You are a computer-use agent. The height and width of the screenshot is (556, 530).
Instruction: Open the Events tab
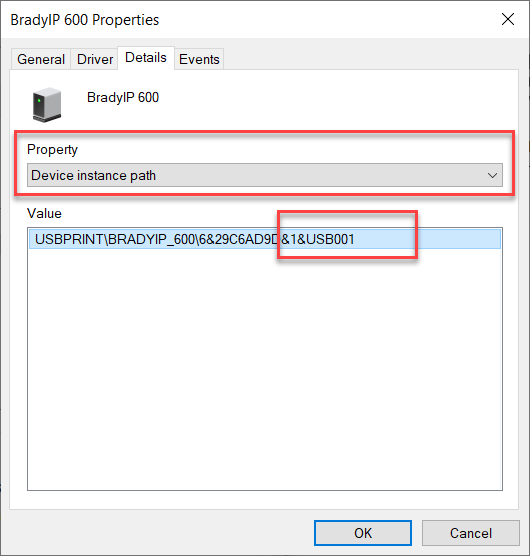coord(199,59)
